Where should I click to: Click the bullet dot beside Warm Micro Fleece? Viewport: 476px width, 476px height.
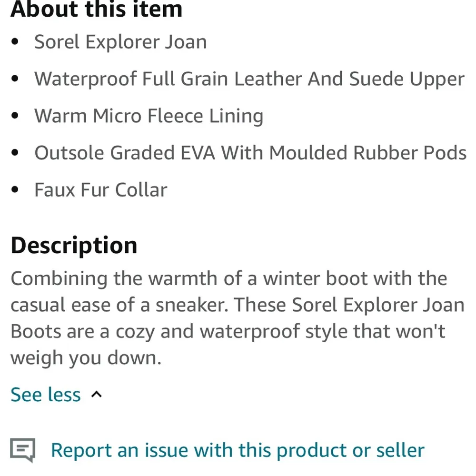coord(15,116)
